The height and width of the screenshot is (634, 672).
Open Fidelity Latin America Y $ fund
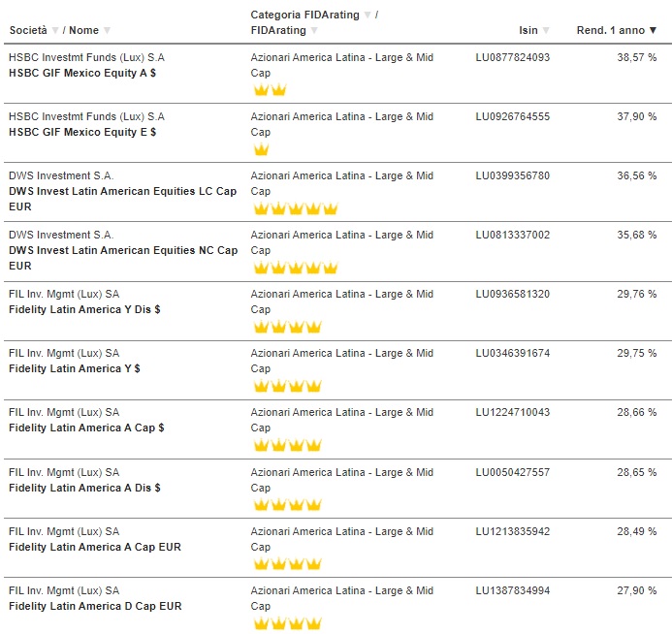75,368
